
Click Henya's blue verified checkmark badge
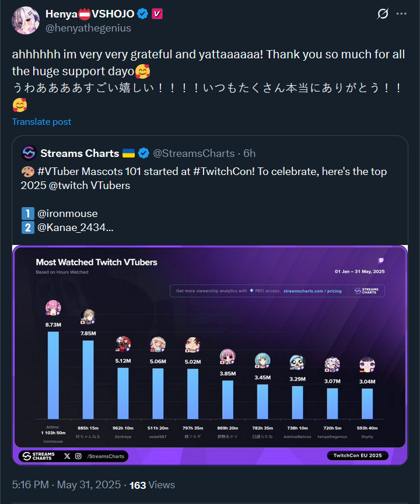pyautogui.click(x=142, y=14)
